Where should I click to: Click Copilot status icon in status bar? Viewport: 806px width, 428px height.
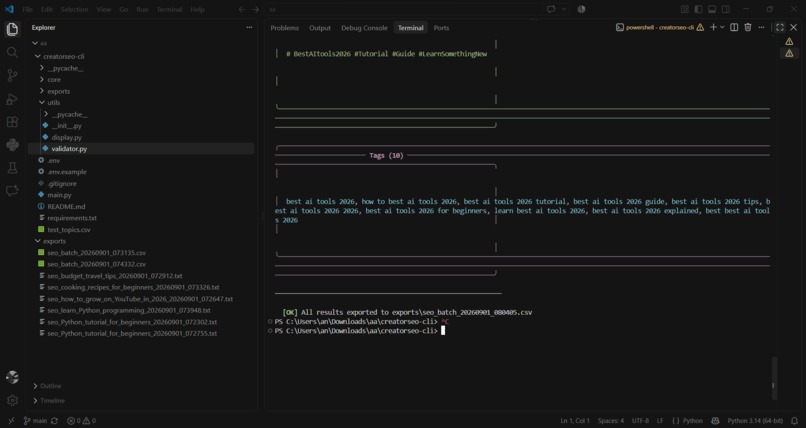coord(715,421)
